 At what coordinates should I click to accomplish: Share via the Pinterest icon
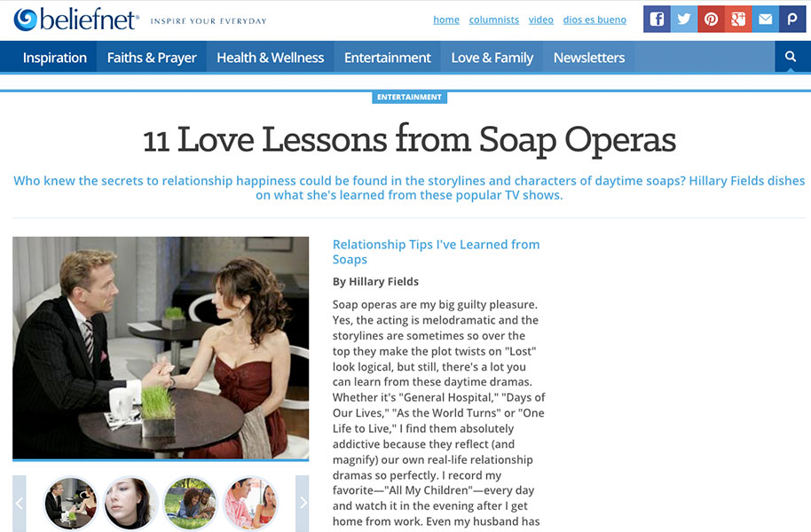click(711, 20)
